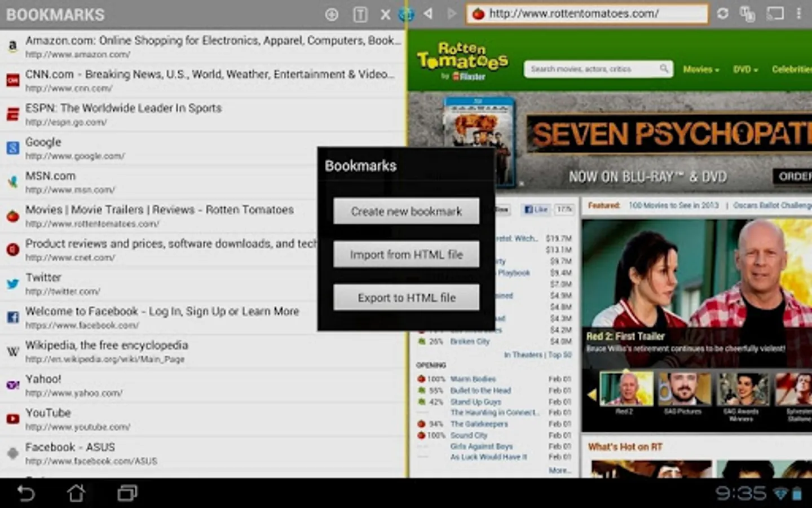Click the add bookmark plus icon
This screenshot has width=812, height=508.
click(x=332, y=15)
